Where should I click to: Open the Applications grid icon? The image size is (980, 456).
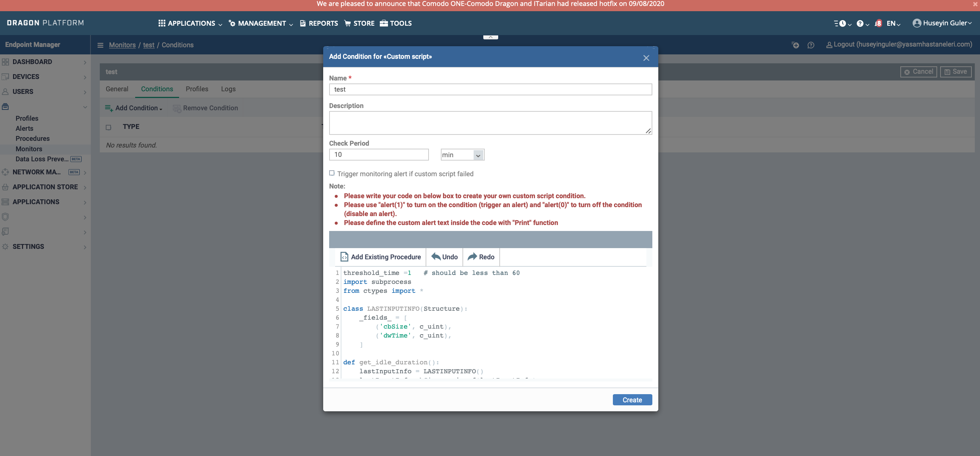coord(162,23)
